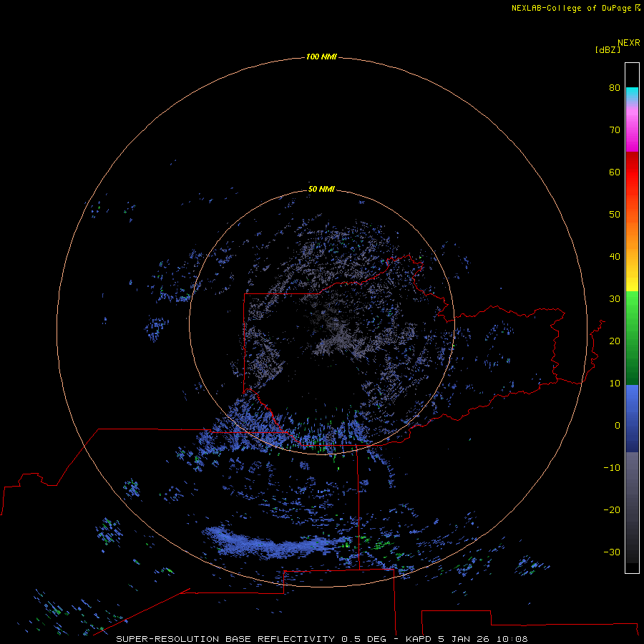Click the KAPD 5 JAN 26 10:08 timestamp

pyautogui.click(x=467, y=639)
